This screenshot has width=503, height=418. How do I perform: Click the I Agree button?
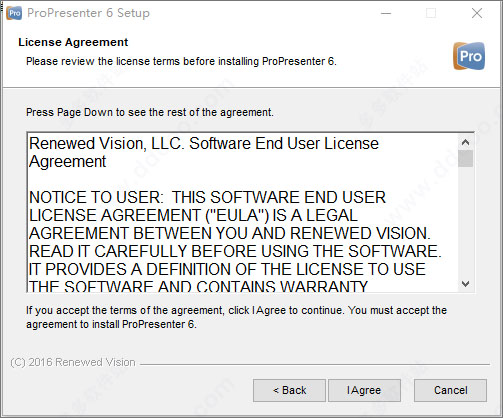[x=364, y=390]
